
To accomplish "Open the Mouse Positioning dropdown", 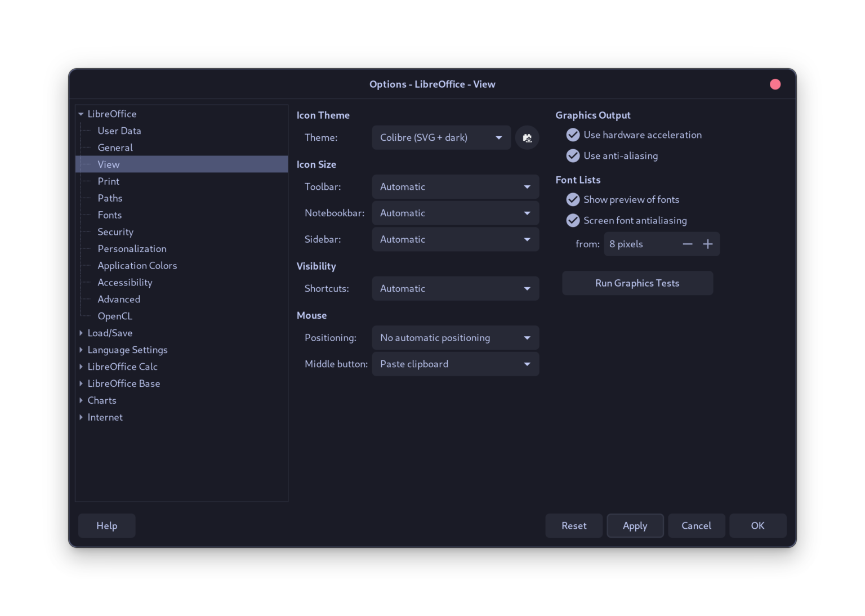I will [x=455, y=338].
